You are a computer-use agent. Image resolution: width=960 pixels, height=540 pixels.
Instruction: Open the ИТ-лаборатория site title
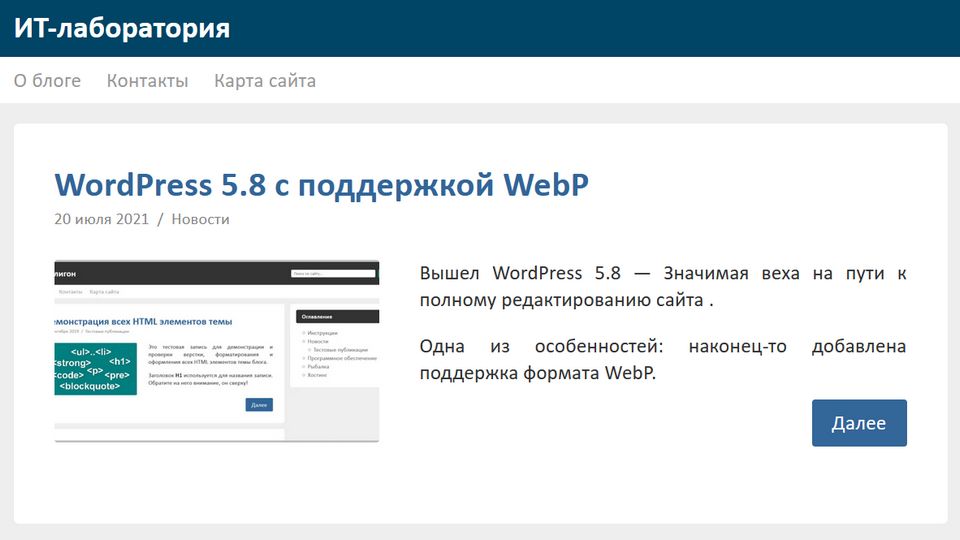coord(122,28)
